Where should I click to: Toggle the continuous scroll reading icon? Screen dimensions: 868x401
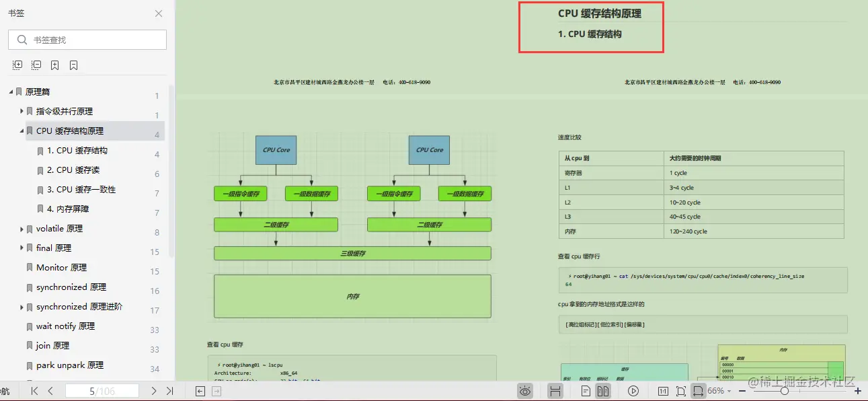pos(555,391)
